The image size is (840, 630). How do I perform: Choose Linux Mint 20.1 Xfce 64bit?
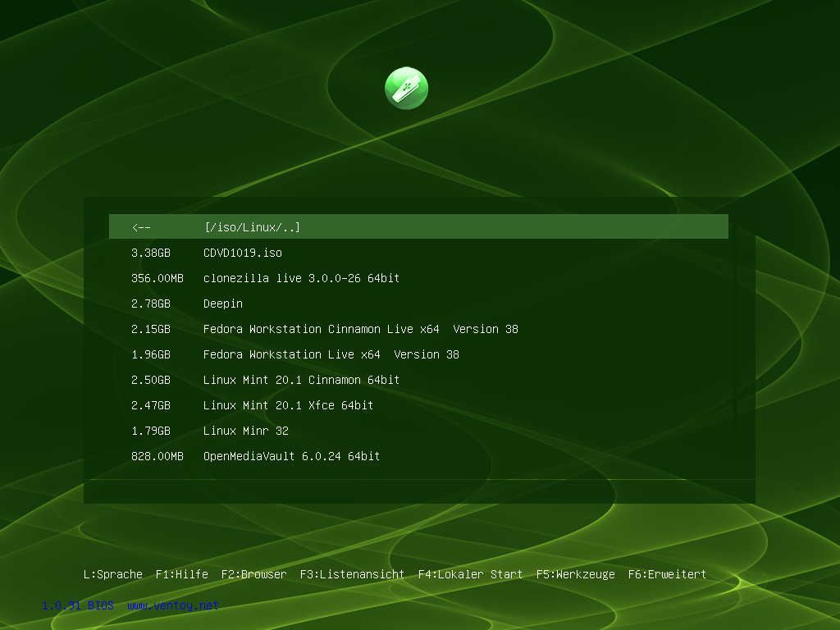pos(418,405)
